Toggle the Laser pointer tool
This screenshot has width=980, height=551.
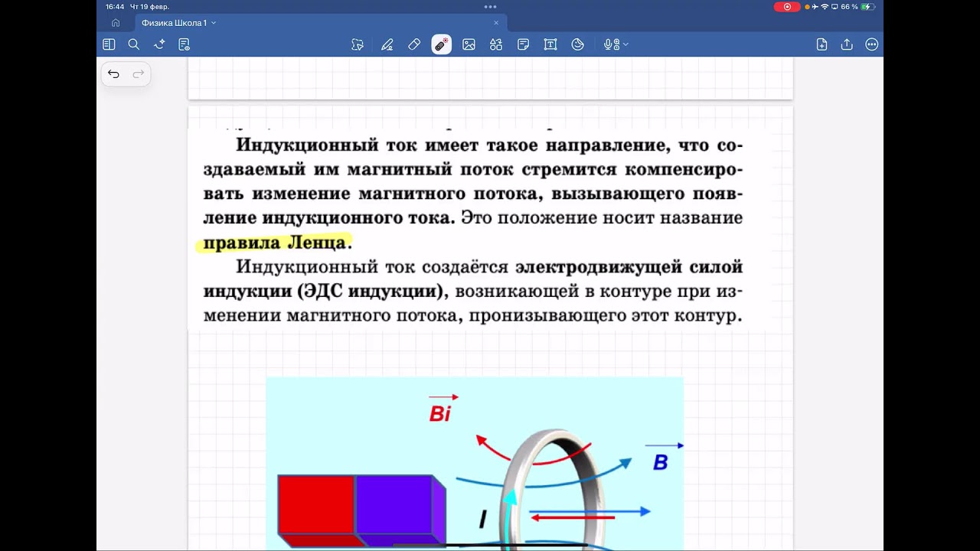coord(441,44)
